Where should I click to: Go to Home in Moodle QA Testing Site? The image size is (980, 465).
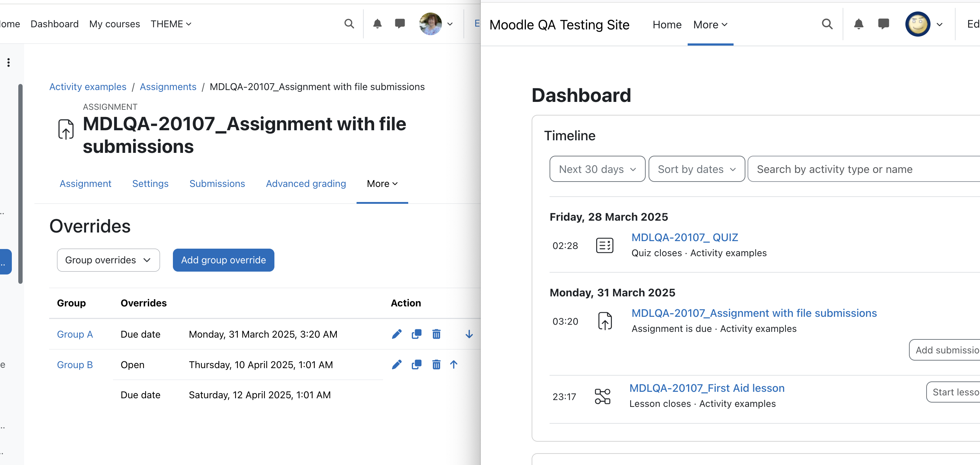point(666,24)
